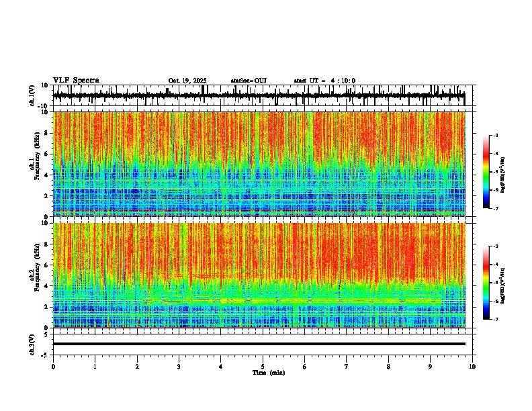Click the ch.1 color scale log(PSD) label
The width and height of the screenshot is (532, 411).
click(x=503, y=175)
